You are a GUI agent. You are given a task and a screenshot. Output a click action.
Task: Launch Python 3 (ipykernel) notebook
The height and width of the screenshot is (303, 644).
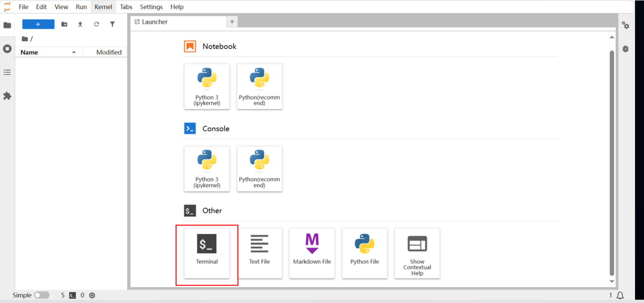click(x=207, y=87)
